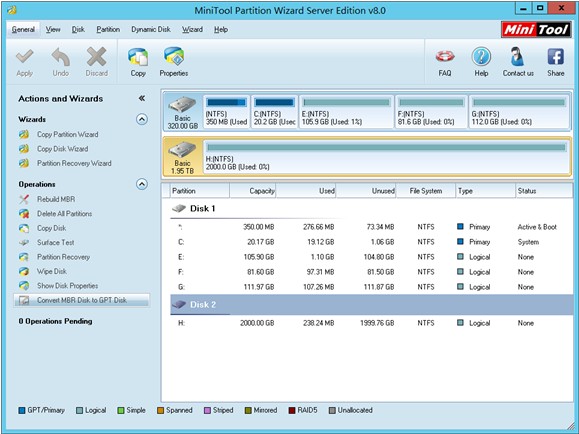This screenshot has height=434, width=579.
Task: Select the F: 81.6 GB partition block
Action: tap(431, 112)
